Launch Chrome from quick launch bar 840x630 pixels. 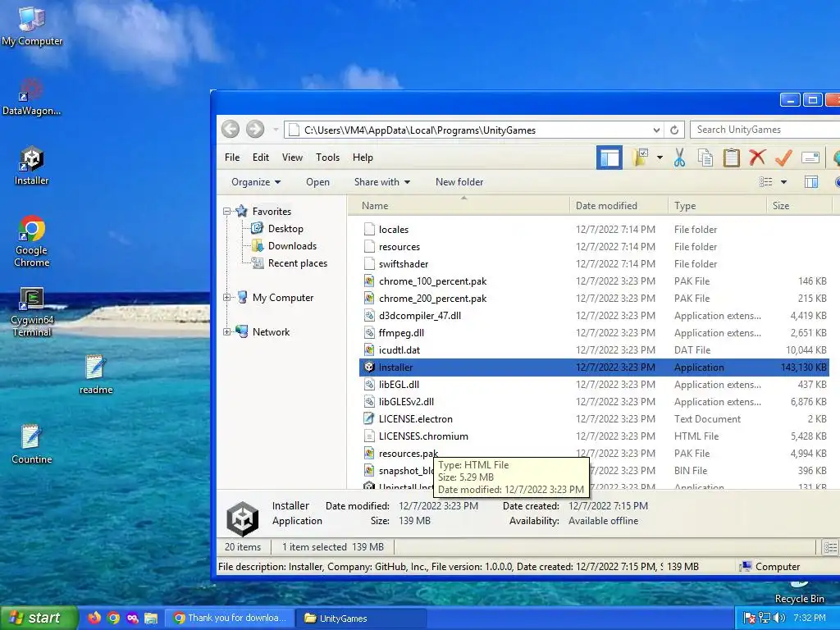(x=113, y=618)
